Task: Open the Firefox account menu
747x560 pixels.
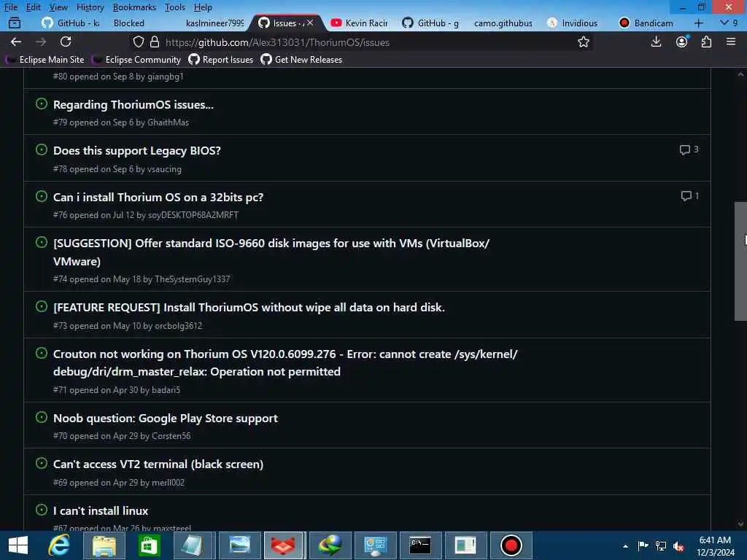Action: tap(682, 42)
